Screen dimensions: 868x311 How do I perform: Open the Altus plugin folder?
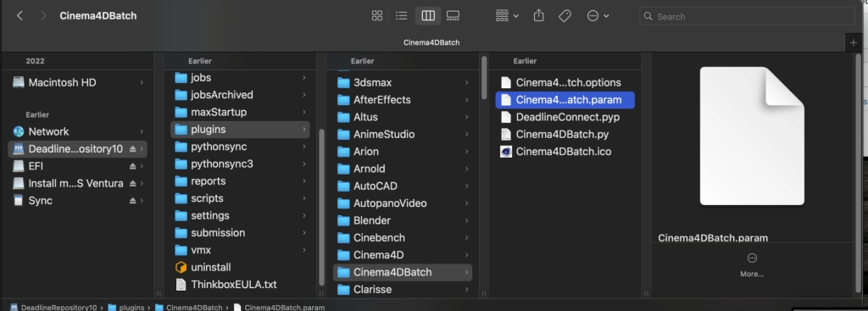[x=403, y=117]
